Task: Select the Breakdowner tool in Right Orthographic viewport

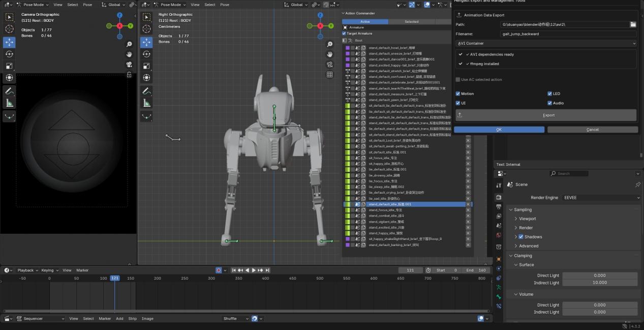Action: click(x=146, y=116)
